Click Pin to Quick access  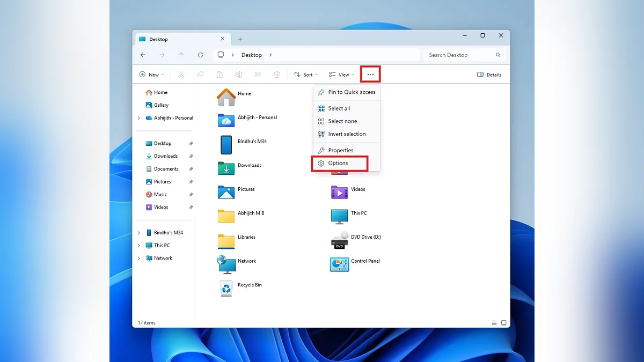click(352, 92)
